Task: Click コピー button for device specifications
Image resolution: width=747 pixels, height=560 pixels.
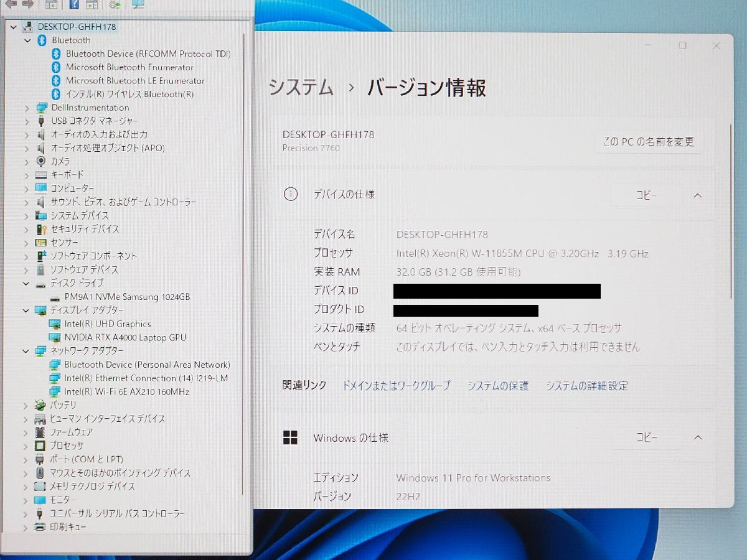Action: click(x=646, y=195)
